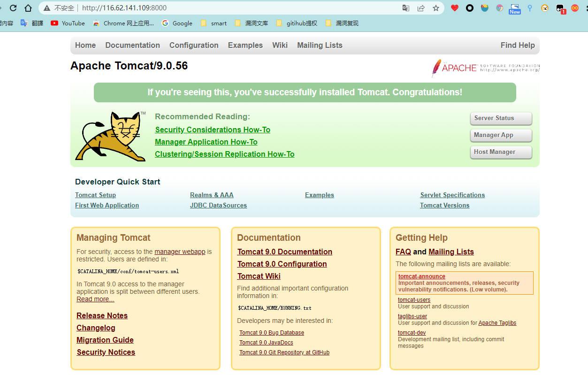The height and width of the screenshot is (375, 588).
Task: Click the Read more... link
Action: (95, 299)
